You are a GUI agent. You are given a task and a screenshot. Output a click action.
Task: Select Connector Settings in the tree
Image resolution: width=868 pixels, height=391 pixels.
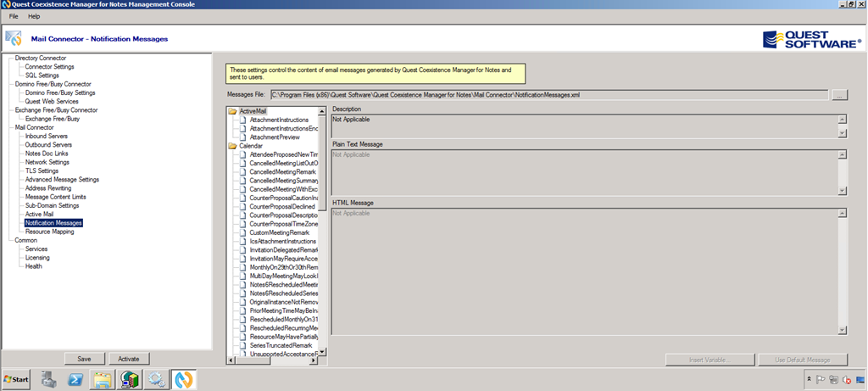49,66
